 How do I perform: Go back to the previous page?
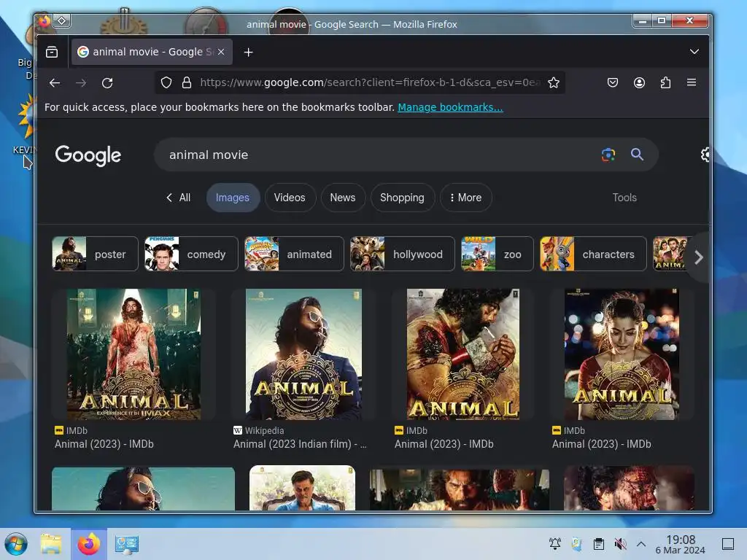click(55, 83)
